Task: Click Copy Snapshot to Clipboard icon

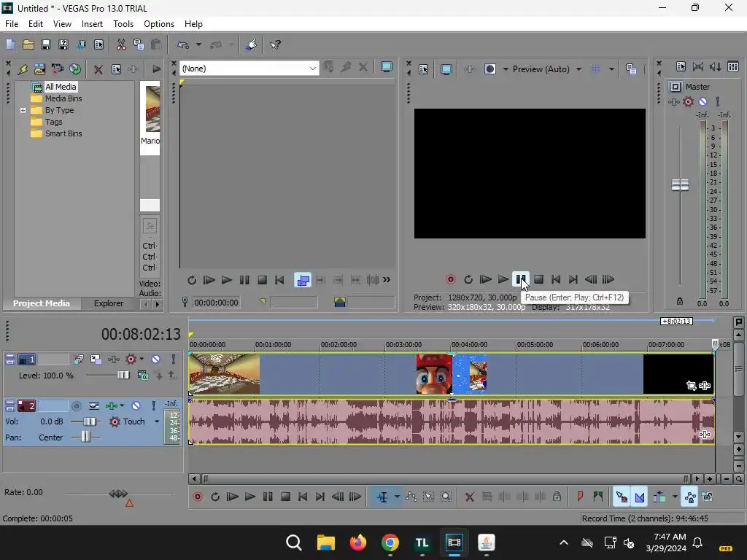Action: 631,69
